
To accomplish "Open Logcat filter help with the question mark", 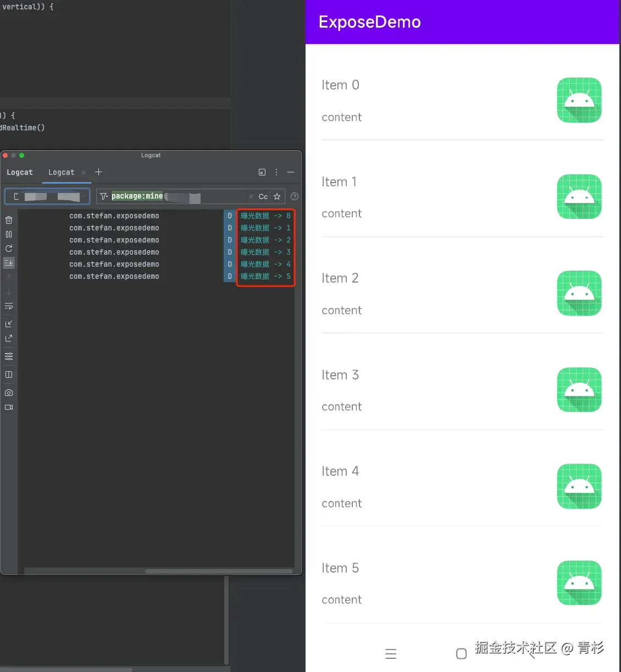I will (x=295, y=196).
